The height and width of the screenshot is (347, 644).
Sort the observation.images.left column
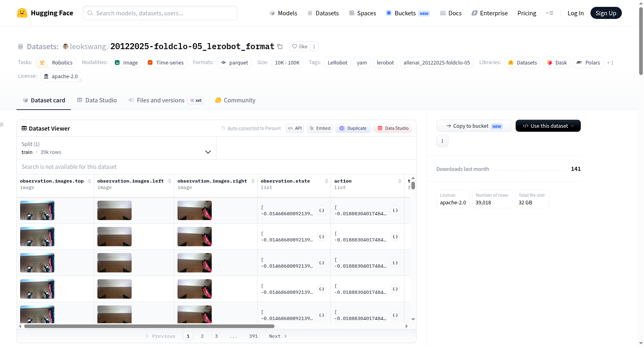click(x=169, y=181)
